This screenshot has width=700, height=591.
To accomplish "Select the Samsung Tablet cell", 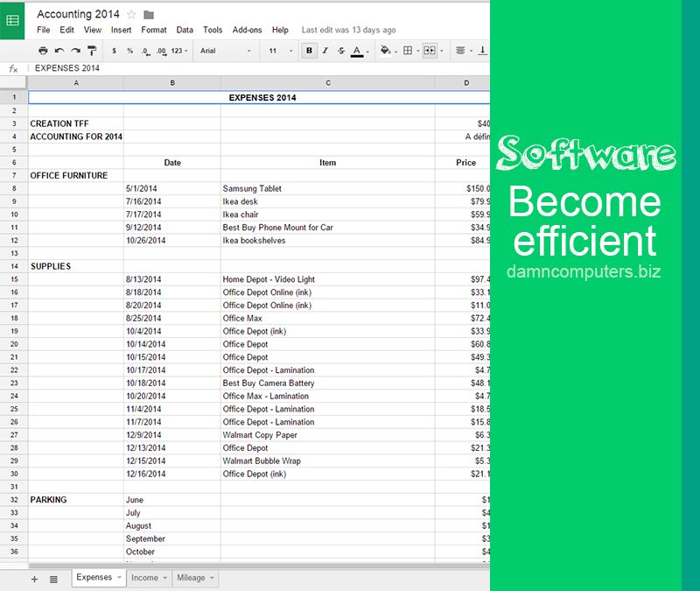I will [x=327, y=188].
